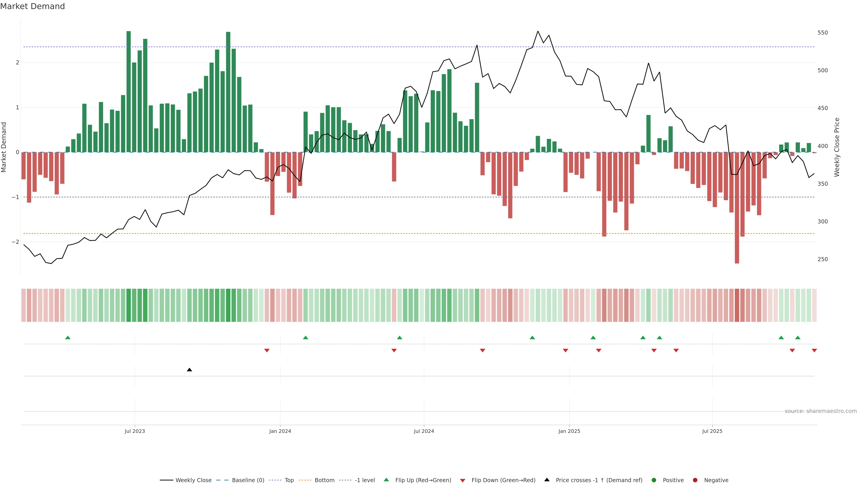Click the dark red Negative circle icon in the legend
Image resolution: width=868 pixels, height=488 pixels.
(x=695, y=480)
